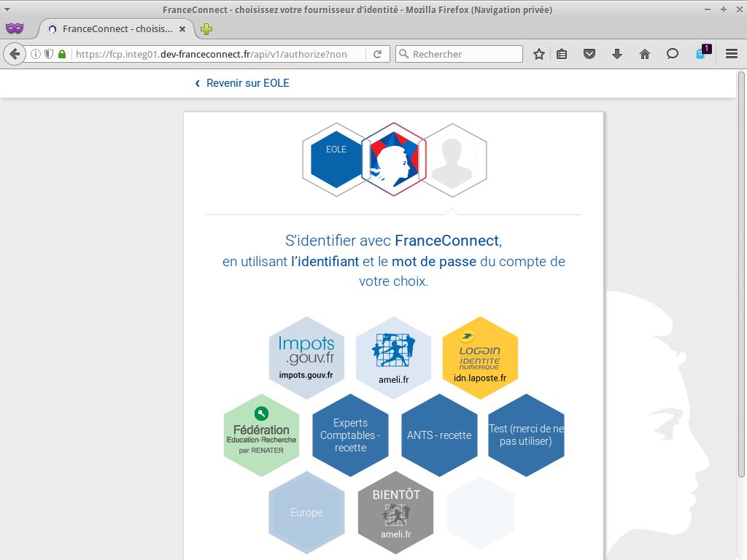
Task: Follow the Revenir sur EOLE link
Action: [242, 83]
